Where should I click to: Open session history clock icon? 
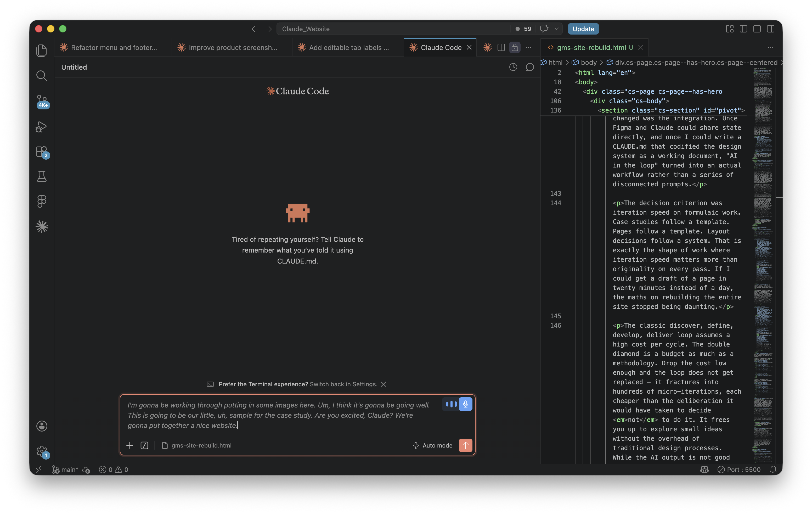click(513, 67)
